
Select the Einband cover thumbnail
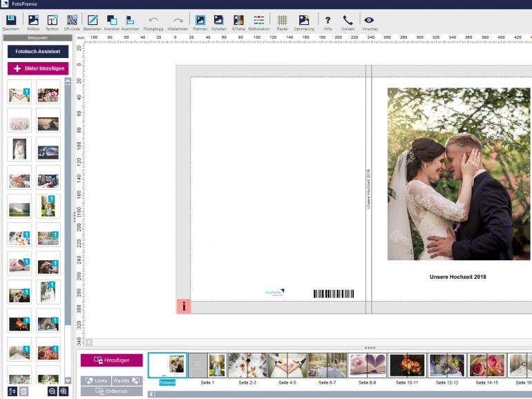[x=168, y=365]
